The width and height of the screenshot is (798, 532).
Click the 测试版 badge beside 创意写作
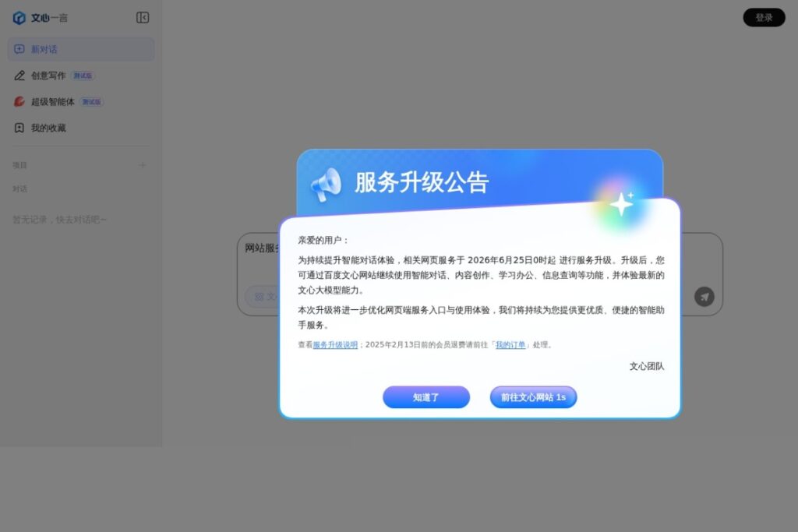click(x=83, y=76)
